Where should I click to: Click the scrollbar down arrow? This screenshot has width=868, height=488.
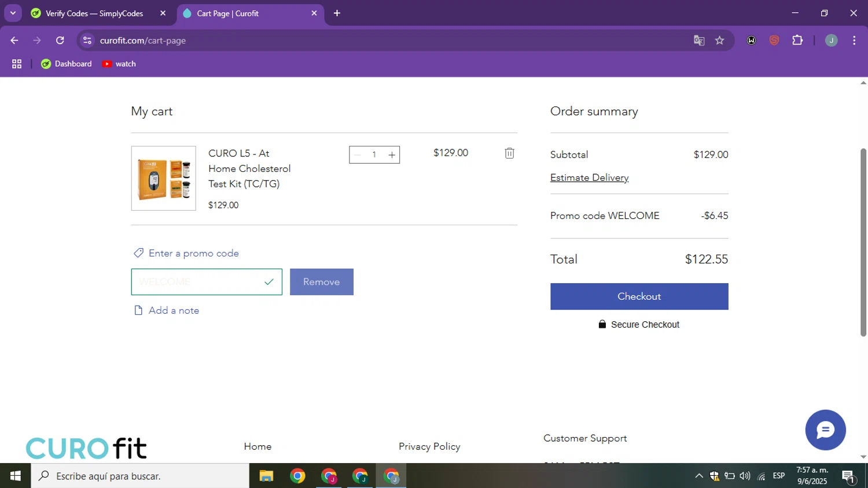point(863,457)
